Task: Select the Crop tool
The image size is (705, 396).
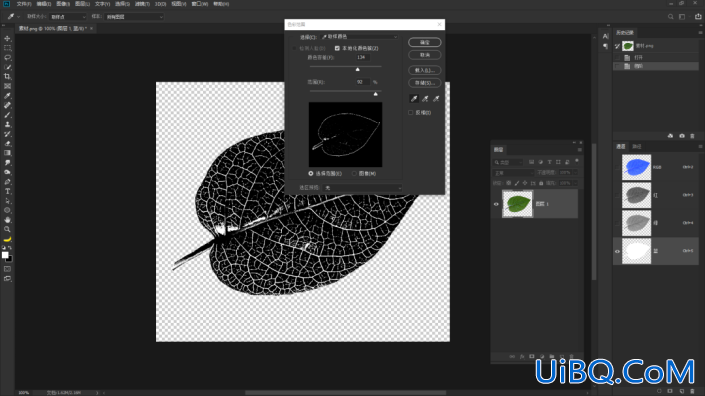Action: coord(7,76)
